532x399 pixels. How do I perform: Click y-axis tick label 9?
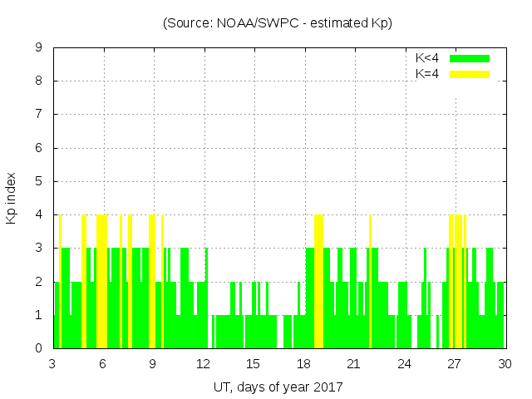[38, 47]
